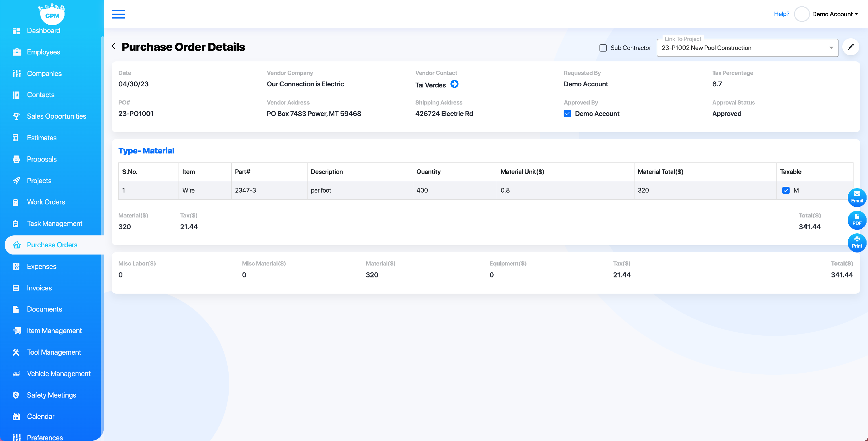Open the Link To Project dropdown
Screen dimensions: 868x441
(x=747, y=48)
